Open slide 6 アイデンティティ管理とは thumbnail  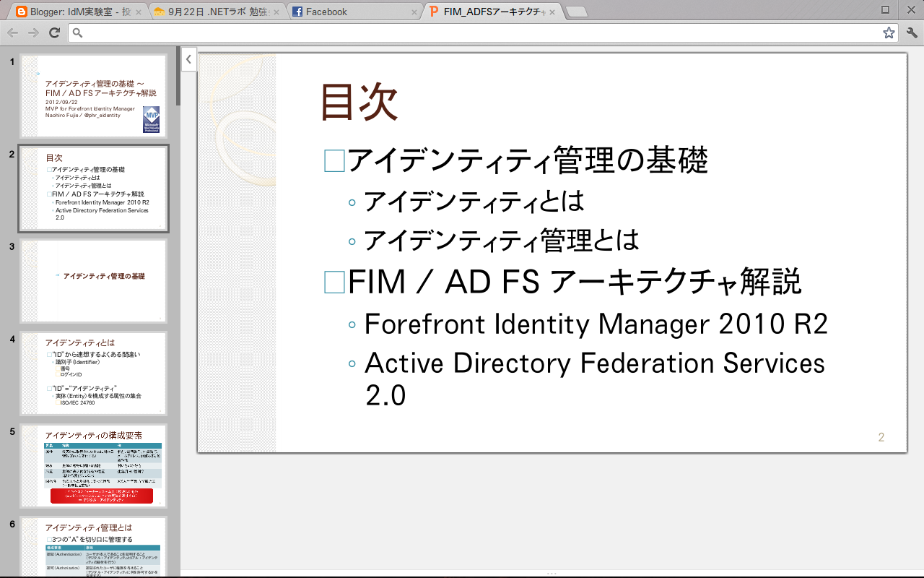tap(94, 547)
